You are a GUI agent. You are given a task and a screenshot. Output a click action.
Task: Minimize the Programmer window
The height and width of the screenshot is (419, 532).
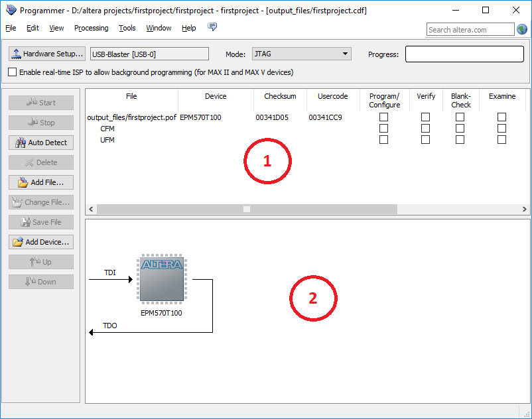(x=455, y=10)
